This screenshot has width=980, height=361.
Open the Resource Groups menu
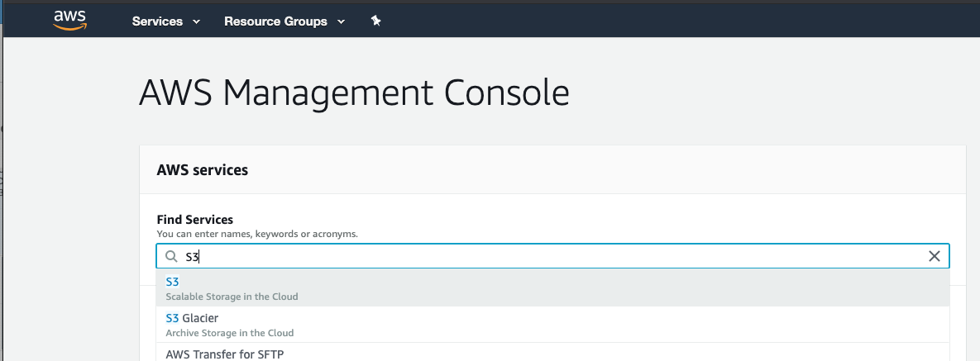(284, 21)
